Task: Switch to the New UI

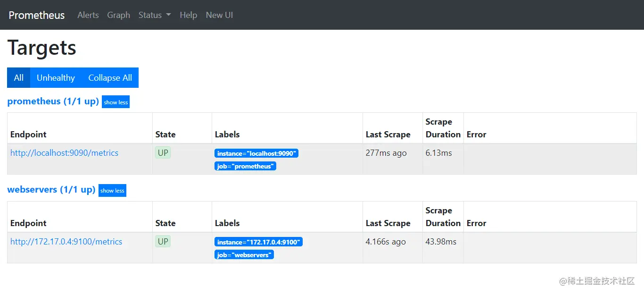Action: pos(219,15)
